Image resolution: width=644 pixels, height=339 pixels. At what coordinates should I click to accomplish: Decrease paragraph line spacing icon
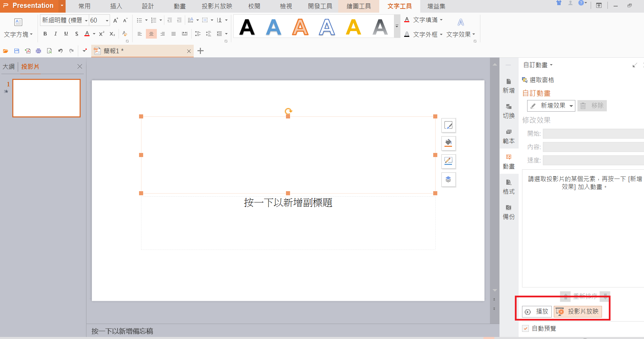(x=208, y=34)
